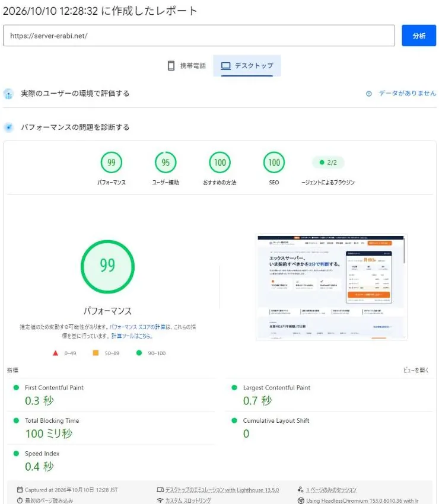The height and width of the screenshot is (504, 439).
Task: Click the red triangle 0–49 legend marker
Action: coord(55,353)
